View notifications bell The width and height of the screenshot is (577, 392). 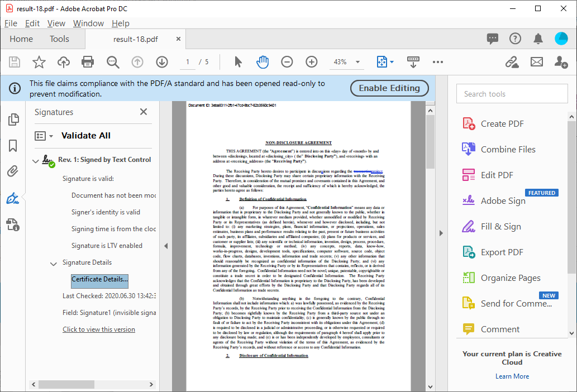(x=538, y=38)
